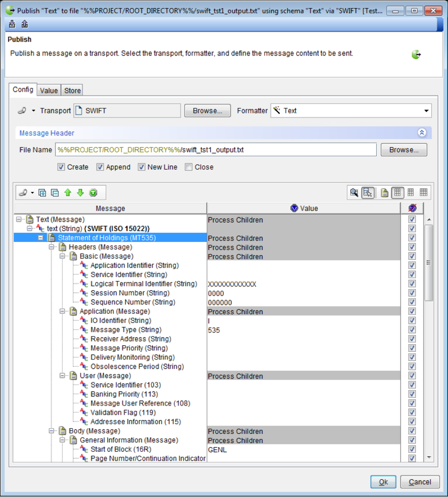Collapse the Message Header section
The image size is (448, 497).
[x=422, y=133]
